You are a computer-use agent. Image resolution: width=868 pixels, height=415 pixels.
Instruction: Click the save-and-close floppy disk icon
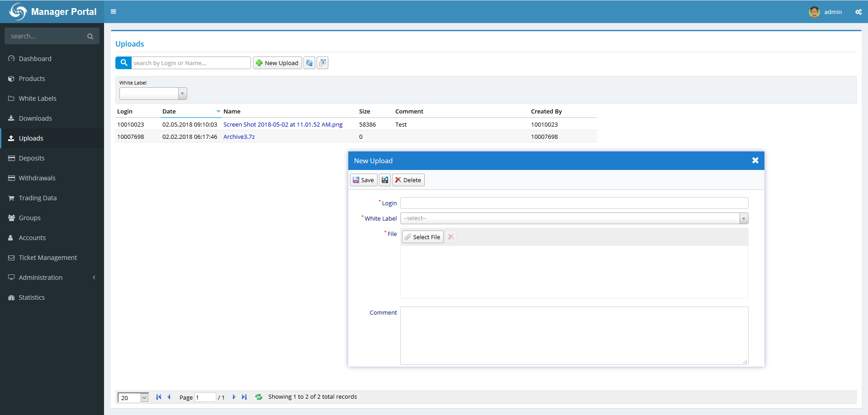385,180
